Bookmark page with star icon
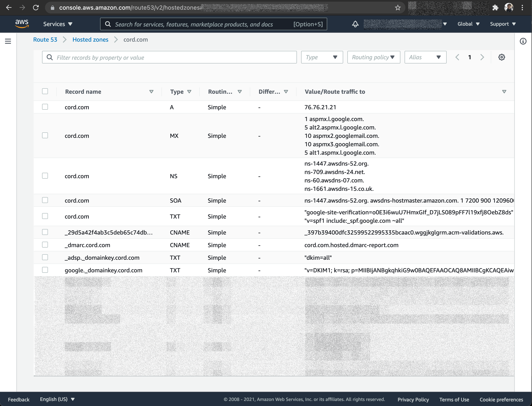Screen dimensions: 532x406 click(398, 8)
